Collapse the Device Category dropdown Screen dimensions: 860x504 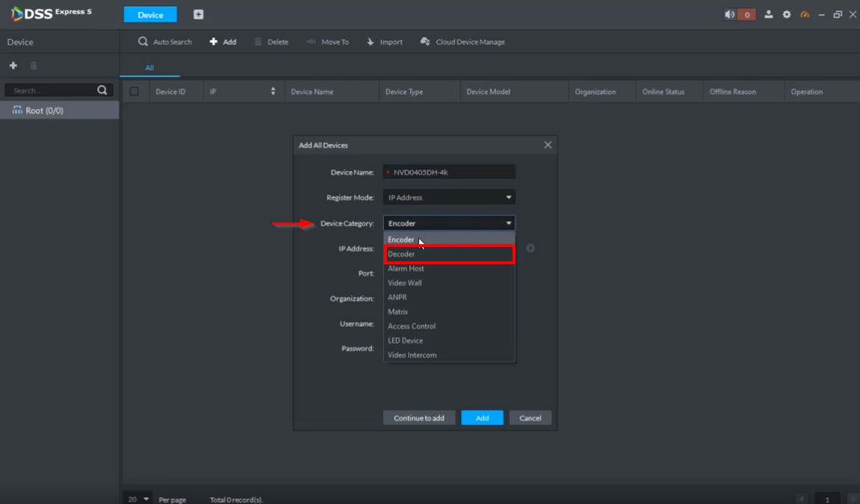449,223
